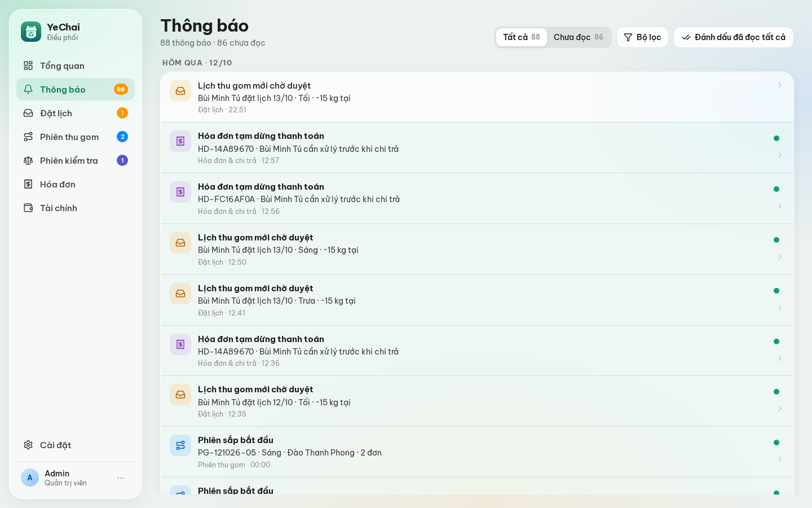Screen dimensions: 812x508
Task: Click the Thông báo bell icon
Action: 28,89
